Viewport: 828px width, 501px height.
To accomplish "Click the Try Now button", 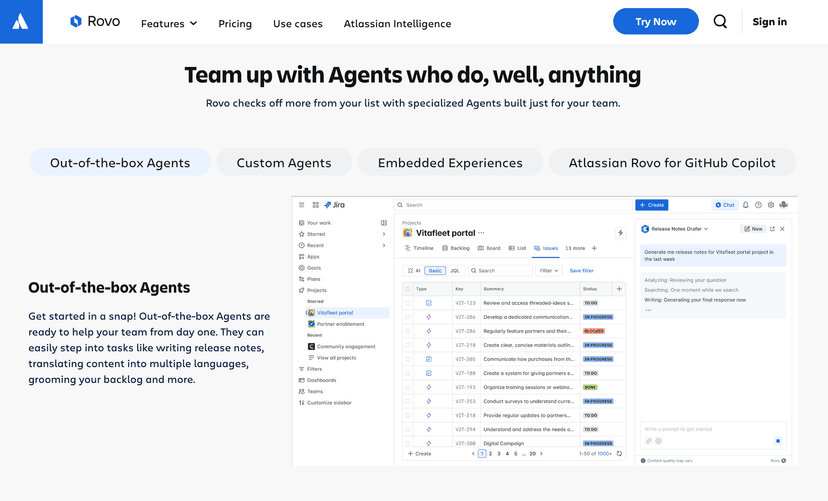I will pyautogui.click(x=655, y=22).
